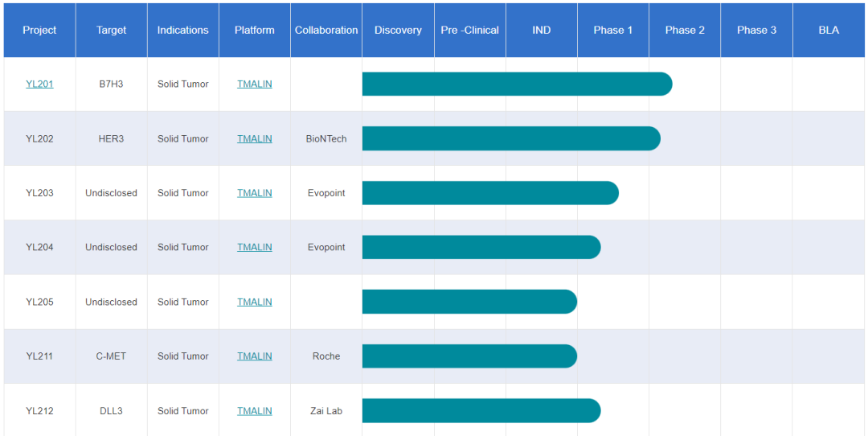The image size is (868, 436).
Task: Select the Zai Lab cell
Action: tap(326, 411)
